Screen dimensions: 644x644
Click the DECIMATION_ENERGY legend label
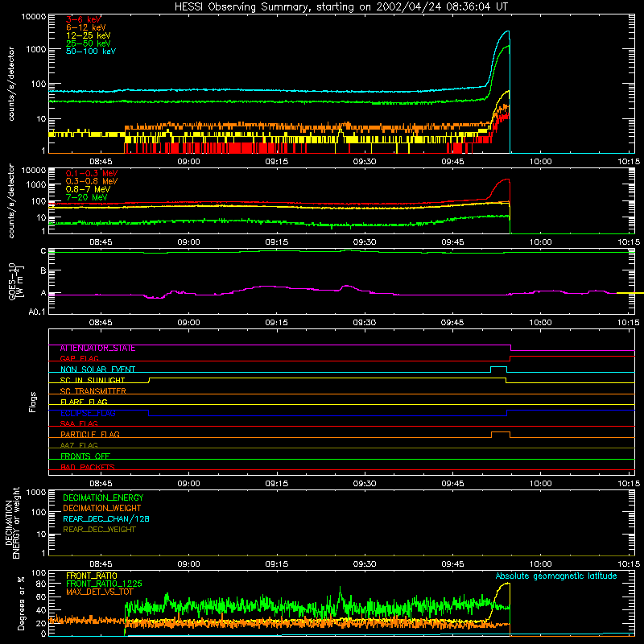103,497
